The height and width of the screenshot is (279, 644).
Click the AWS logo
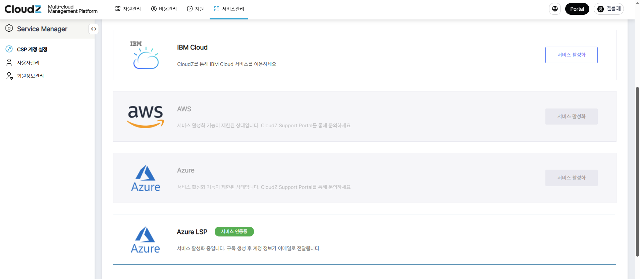click(145, 117)
